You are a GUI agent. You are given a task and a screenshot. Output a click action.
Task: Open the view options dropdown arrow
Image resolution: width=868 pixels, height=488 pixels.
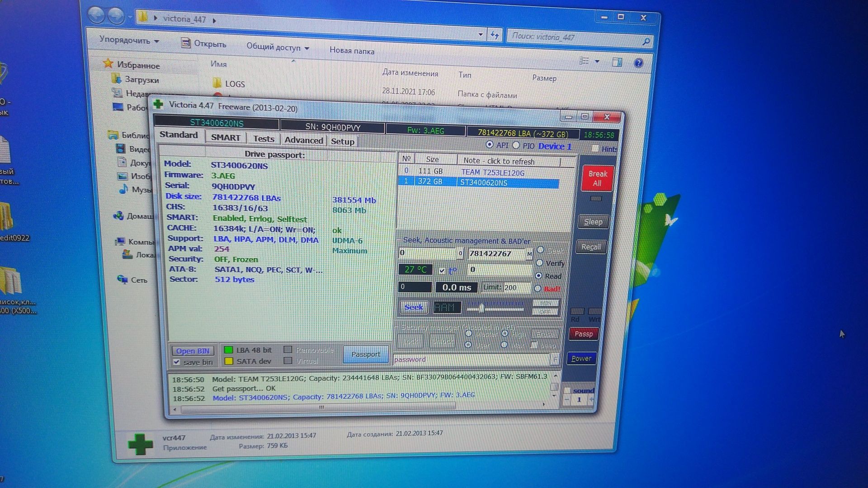tap(597, 61)
